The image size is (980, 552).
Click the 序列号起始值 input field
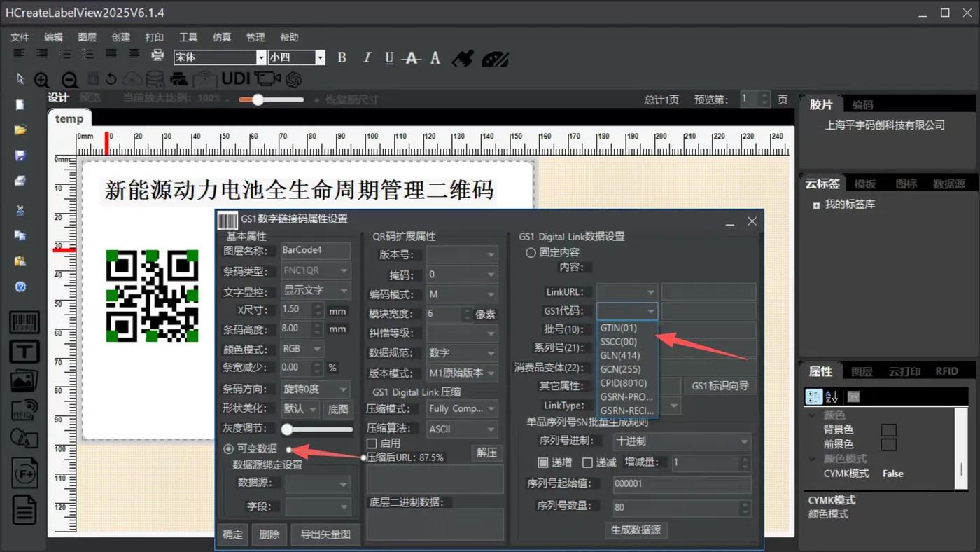tap(681, 483)
